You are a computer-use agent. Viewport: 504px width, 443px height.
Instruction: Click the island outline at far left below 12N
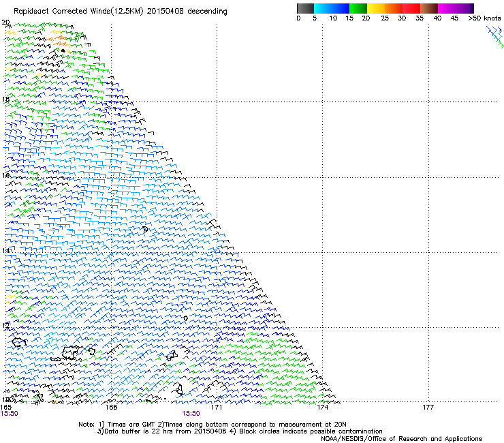tap(19, 343)
